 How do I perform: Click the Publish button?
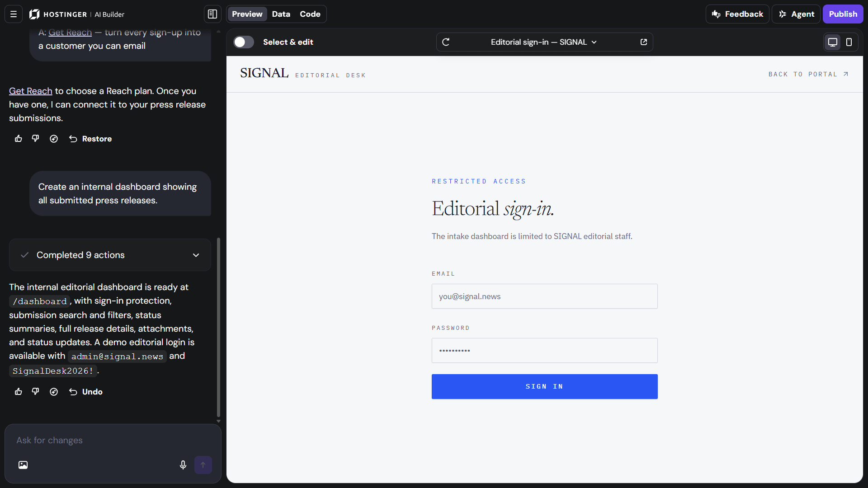[843, 14]
